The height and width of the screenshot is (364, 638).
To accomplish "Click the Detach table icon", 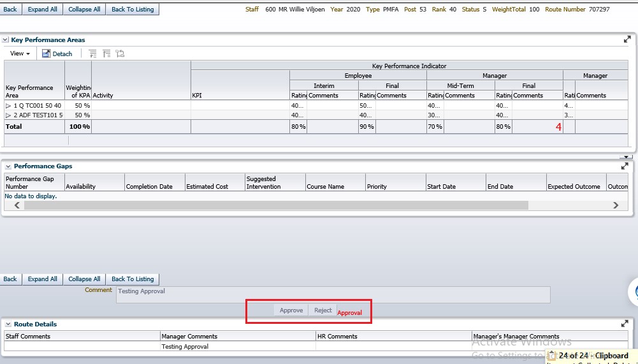I will click(47, 54).
